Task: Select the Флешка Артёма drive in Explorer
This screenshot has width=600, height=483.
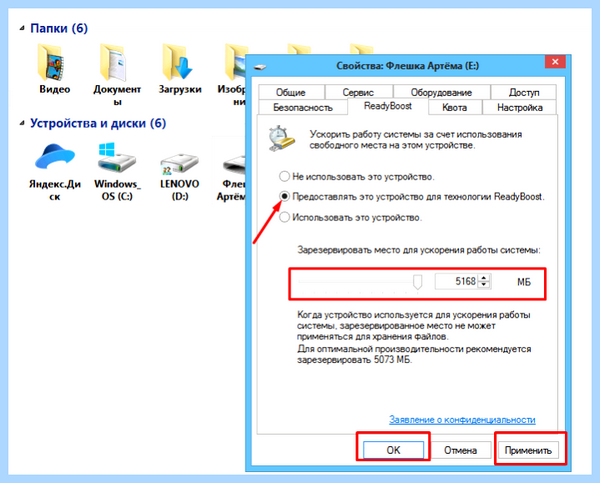Action: click(232, 177)
